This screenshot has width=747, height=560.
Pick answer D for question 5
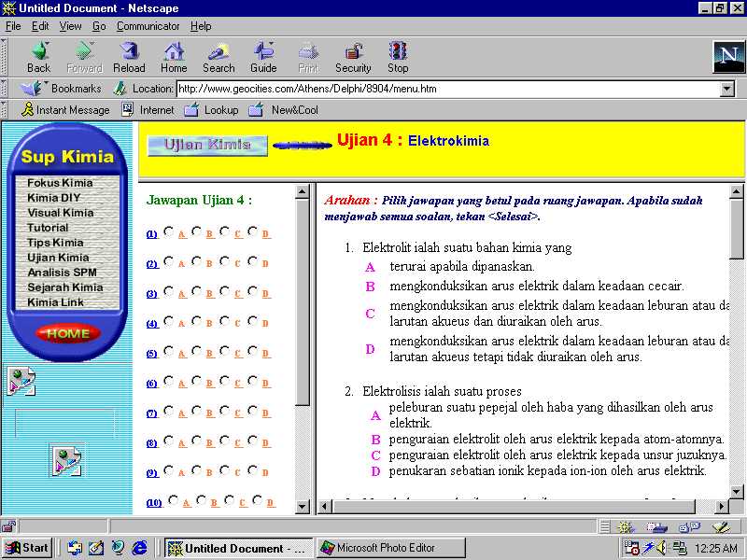click(253, 351)
